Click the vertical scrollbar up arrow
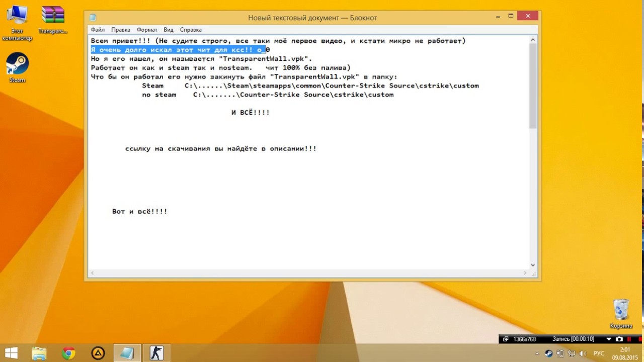Screen dimensions: 644x362 coord(533,40)
